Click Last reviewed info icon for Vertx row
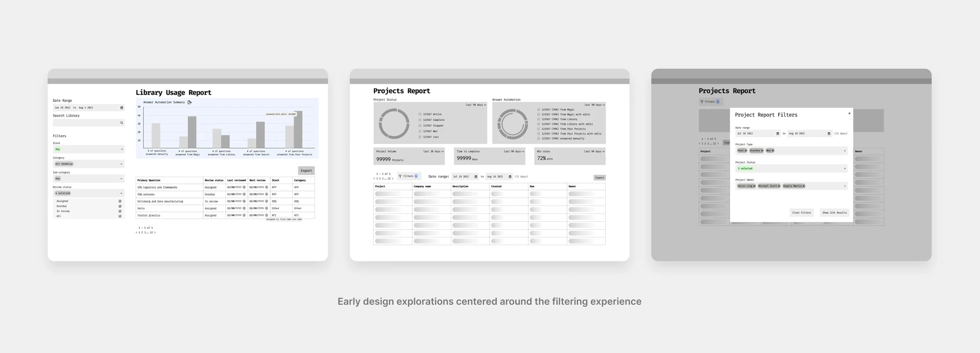The width and height of the screenshot is (980, 353). pyautogui.click(x=244, y=208)
